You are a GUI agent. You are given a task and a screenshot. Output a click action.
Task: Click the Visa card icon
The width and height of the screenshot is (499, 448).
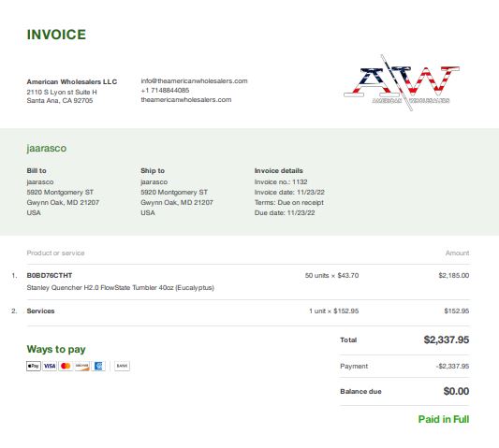[50, 366]
